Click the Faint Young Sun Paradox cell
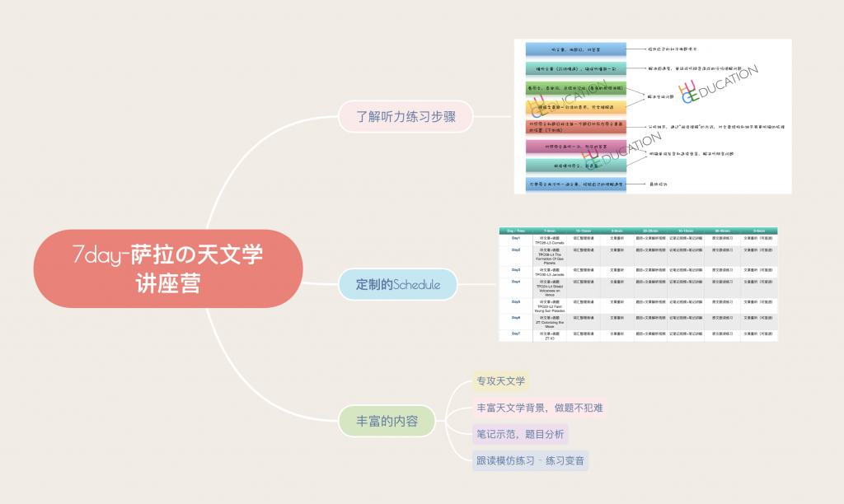The image size is (844, 504). pos(550,306)
